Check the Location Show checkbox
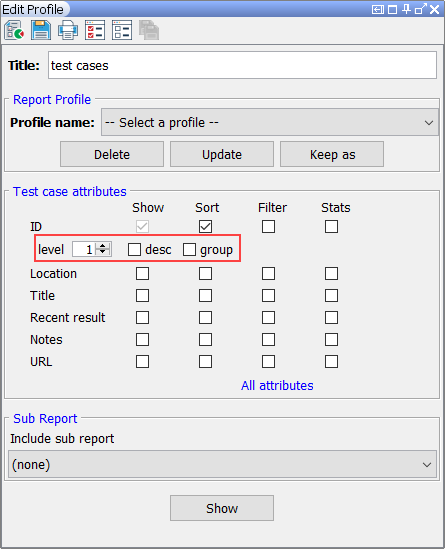 pos(142,273)
